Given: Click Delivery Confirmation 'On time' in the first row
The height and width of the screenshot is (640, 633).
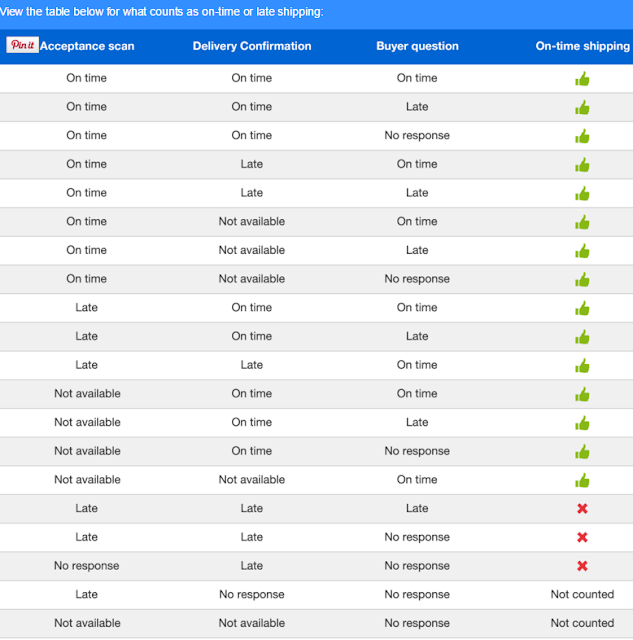Looking at the screenshot, I should click(252, 78).
